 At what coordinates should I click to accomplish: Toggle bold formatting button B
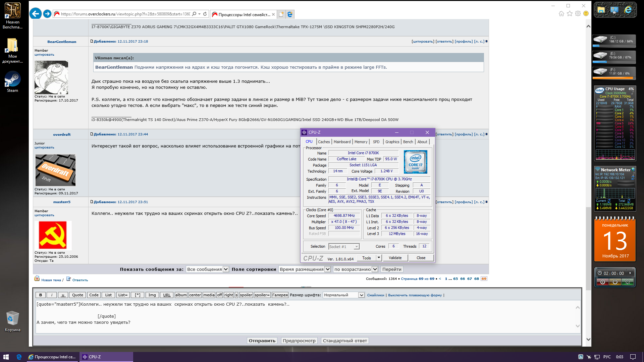coord(41,295)
